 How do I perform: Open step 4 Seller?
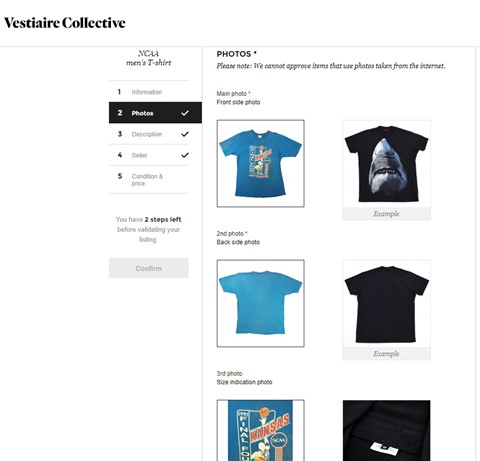(149, 155)
